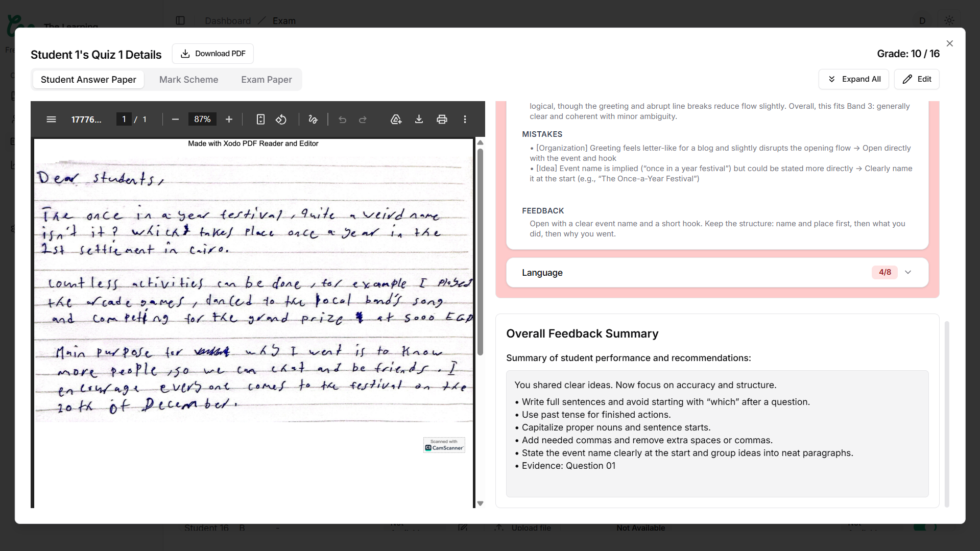Click the Student 1's Quiz 1 Details title
The image size is (980, 551).
click(x=96, y=55)
